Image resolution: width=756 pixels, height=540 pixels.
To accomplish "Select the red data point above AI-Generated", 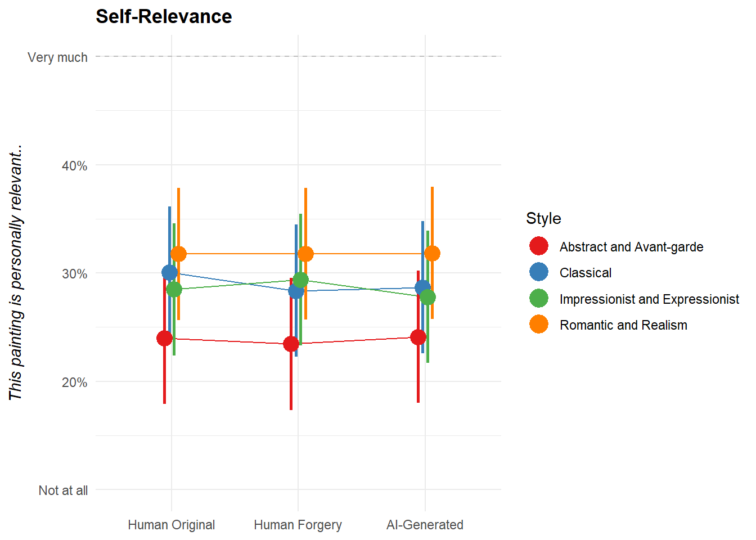I will point(418,337).
